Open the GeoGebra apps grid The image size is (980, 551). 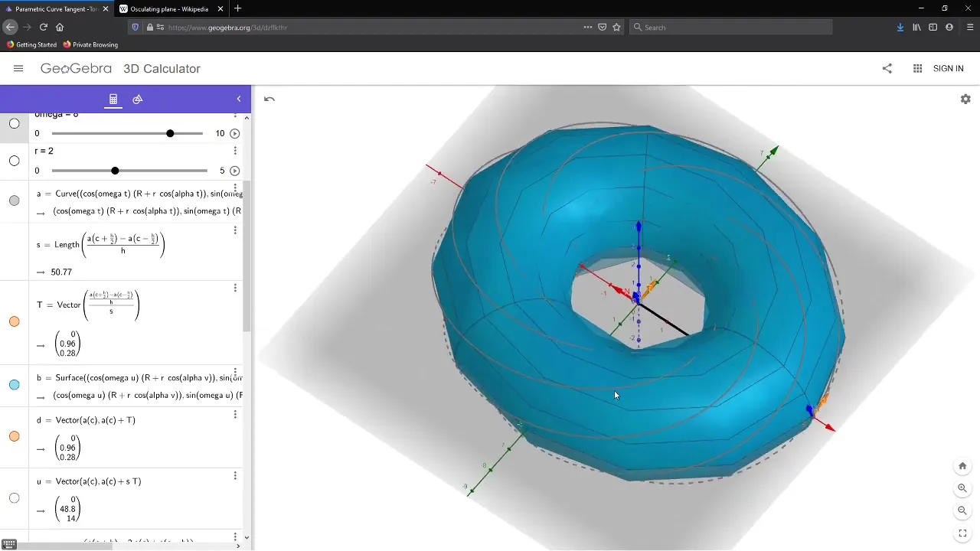coord(917,68)
